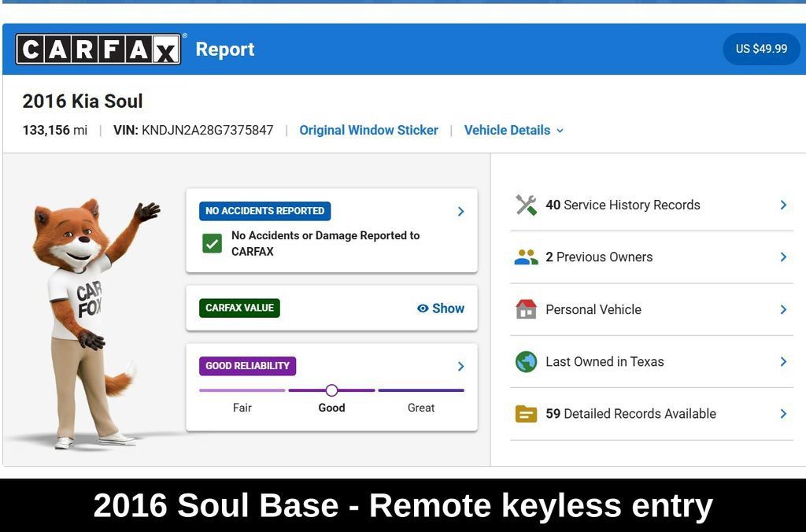Screen dimensions: 806x532
Task: Click the 2016 Kia Soul heading
Action: tap(82, 101)
